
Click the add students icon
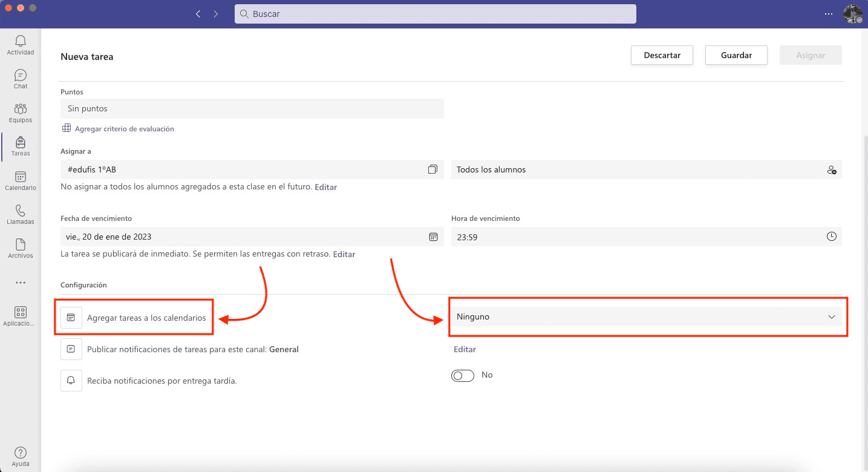[x=832, y=170]
